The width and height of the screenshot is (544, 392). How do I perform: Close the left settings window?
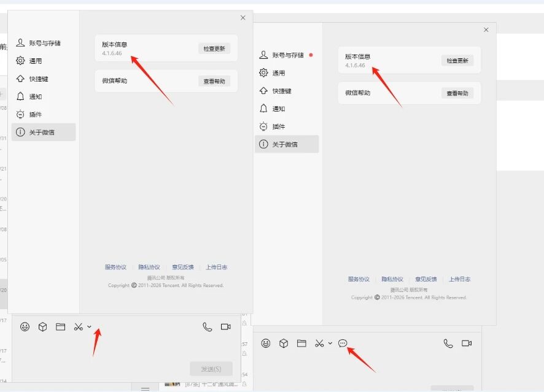243,18
